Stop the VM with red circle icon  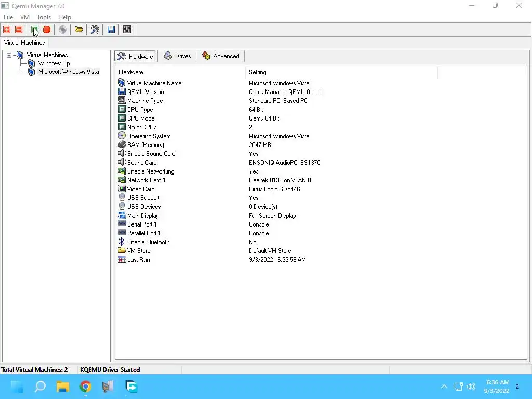tap(47, 30)
